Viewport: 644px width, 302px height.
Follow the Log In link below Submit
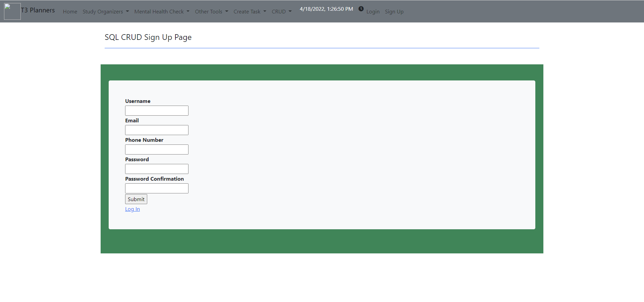tap(132, 209)
